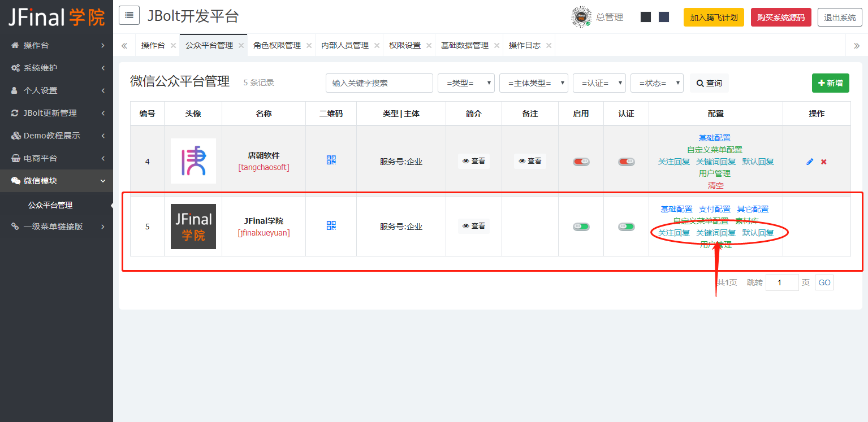The image size is (868, 422).
Task: Switch to the 操作日志 tab
Action: 525,45
